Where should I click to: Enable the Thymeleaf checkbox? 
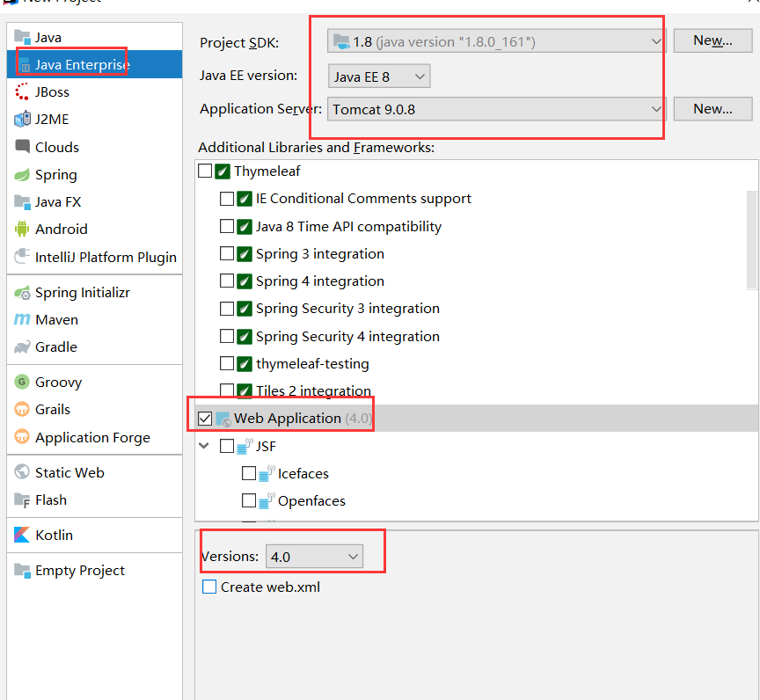[205, 171]
